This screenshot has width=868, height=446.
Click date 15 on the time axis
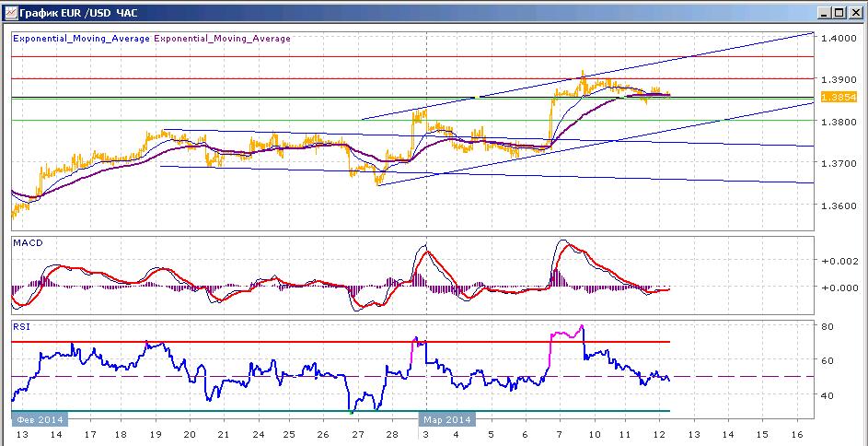(762, 435)
